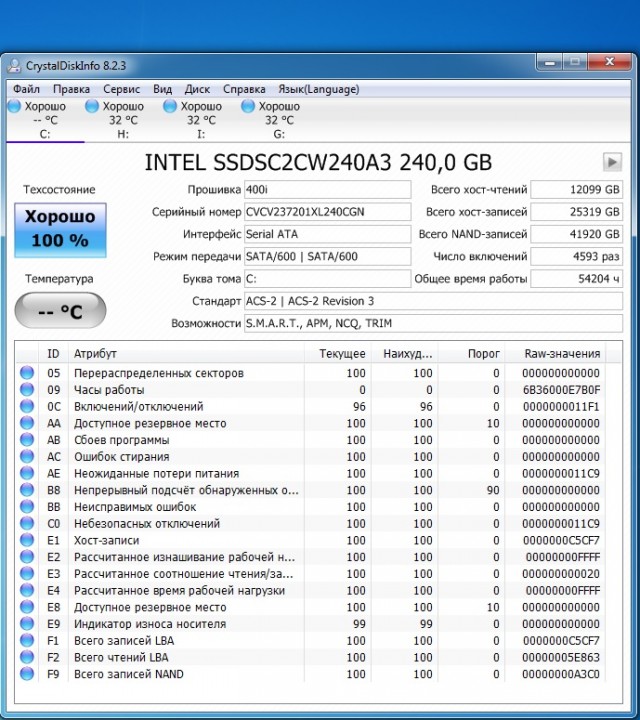Image resolution: width=640 pixels, height=720 pixels.
Task: Minimize the CrystalDiskInfo window
Action: pos(550,62)
